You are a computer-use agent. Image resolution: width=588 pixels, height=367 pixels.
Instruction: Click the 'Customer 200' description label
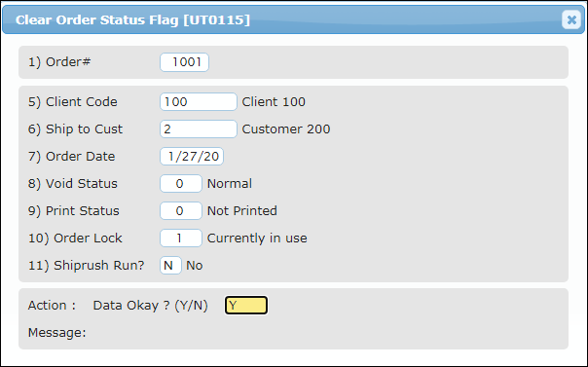coord(286,128)
